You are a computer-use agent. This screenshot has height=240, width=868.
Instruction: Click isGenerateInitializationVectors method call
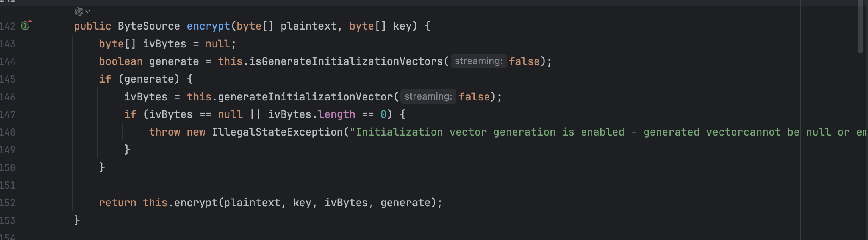click(x=346, y=61)
